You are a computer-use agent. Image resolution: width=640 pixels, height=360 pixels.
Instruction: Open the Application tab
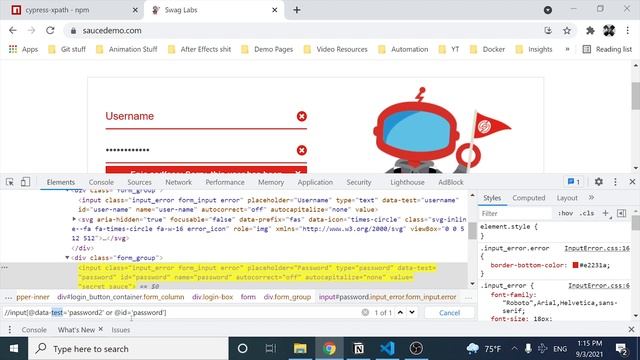[x=315, y=182]
